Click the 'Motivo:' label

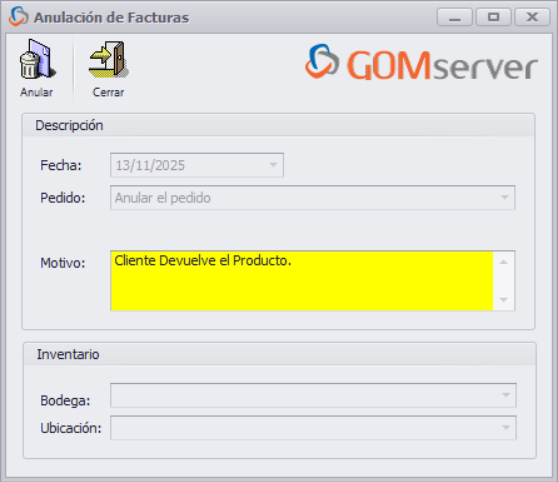tap(63, 263)
